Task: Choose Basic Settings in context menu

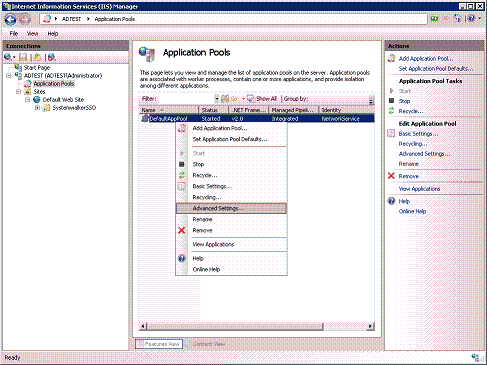Action: click(x=231, y=186)
